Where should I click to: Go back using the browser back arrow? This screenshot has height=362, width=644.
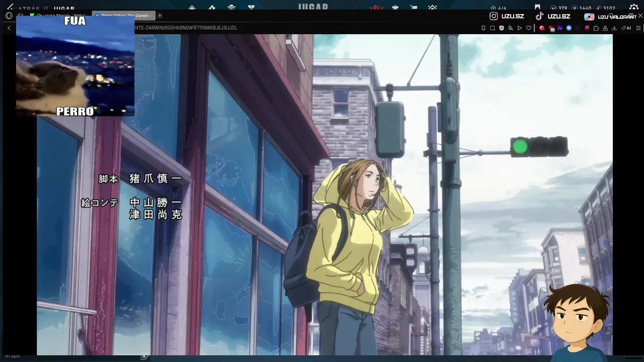click(9, 28)
